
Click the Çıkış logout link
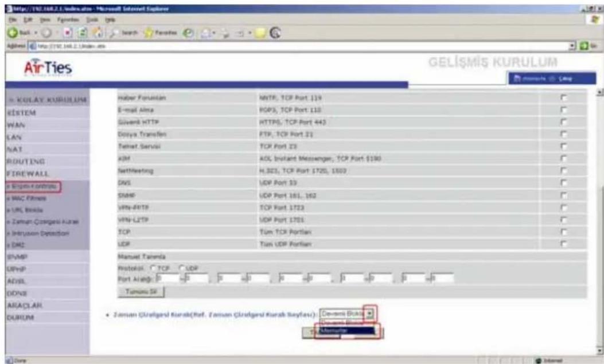click(566, 79)
